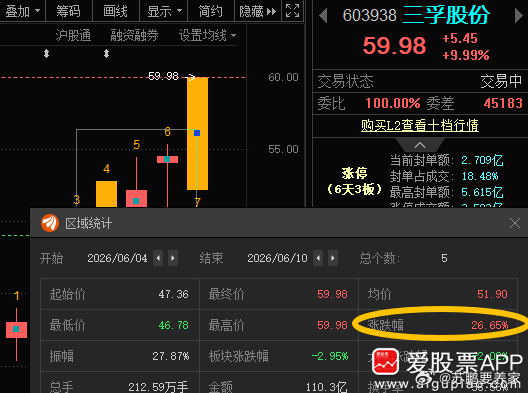Click the 涨停 (6天3板) label

[x=354, y=181]
